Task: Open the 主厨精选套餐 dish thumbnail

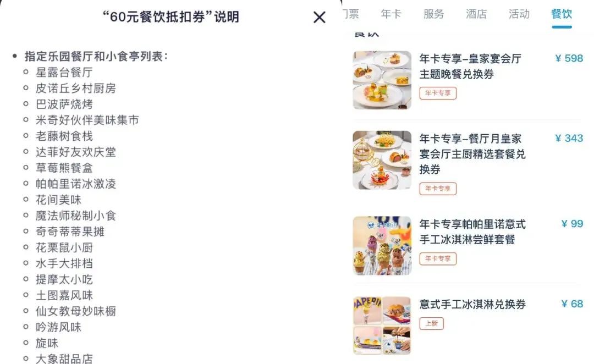Action: point(382,160)
